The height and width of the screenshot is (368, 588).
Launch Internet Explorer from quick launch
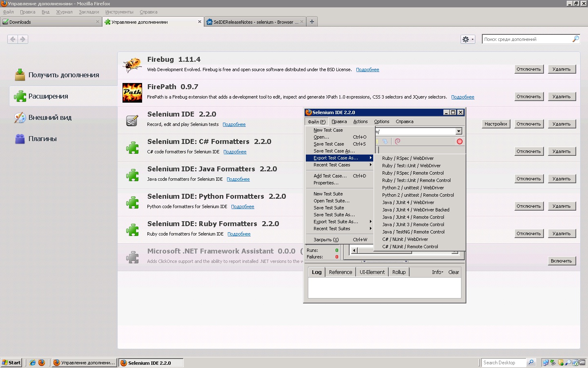click(33, 363)
